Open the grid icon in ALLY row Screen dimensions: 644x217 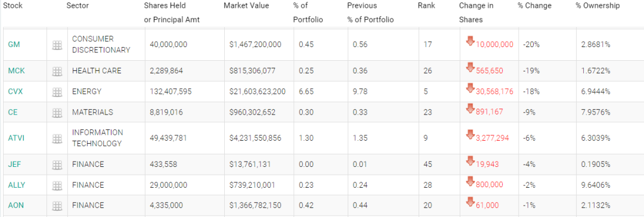pos(57,186)
